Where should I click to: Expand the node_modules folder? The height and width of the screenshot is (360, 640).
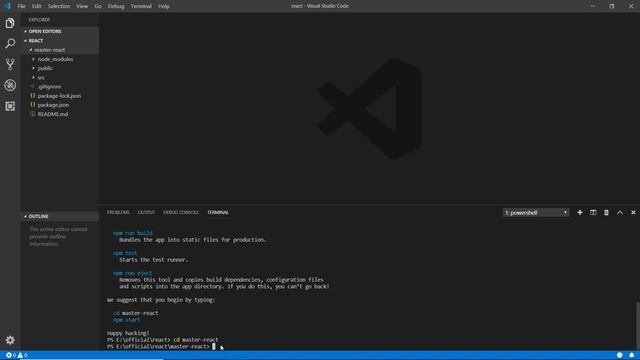click(x=60, y=59)
